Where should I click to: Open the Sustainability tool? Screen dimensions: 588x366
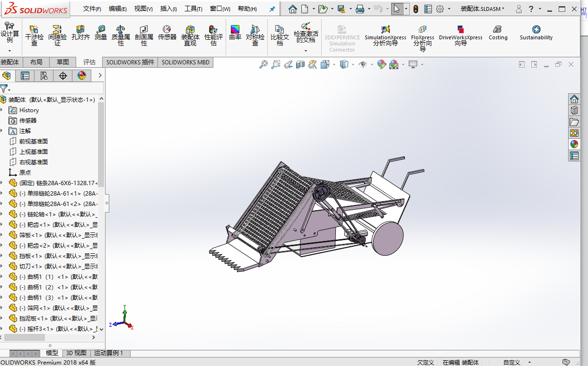(x=536, y=33)
